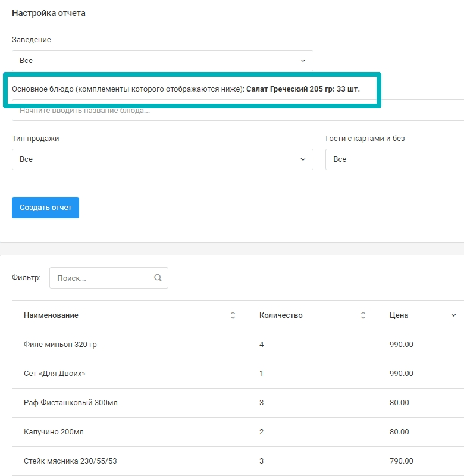This screenshot has width=464, height=476.
Task: Click the 790.00 price cell
Action: tap(402, 461)
